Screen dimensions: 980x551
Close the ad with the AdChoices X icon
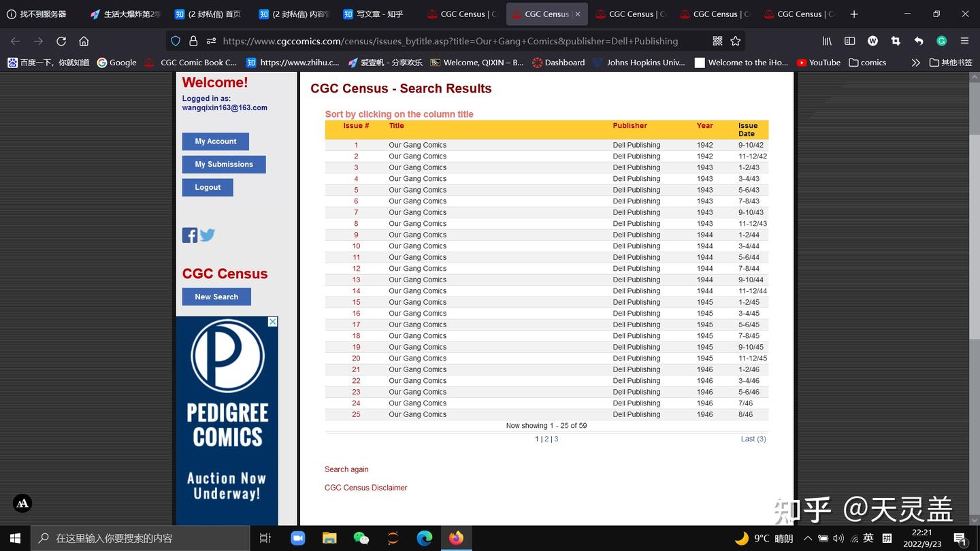tap(272, 321)
